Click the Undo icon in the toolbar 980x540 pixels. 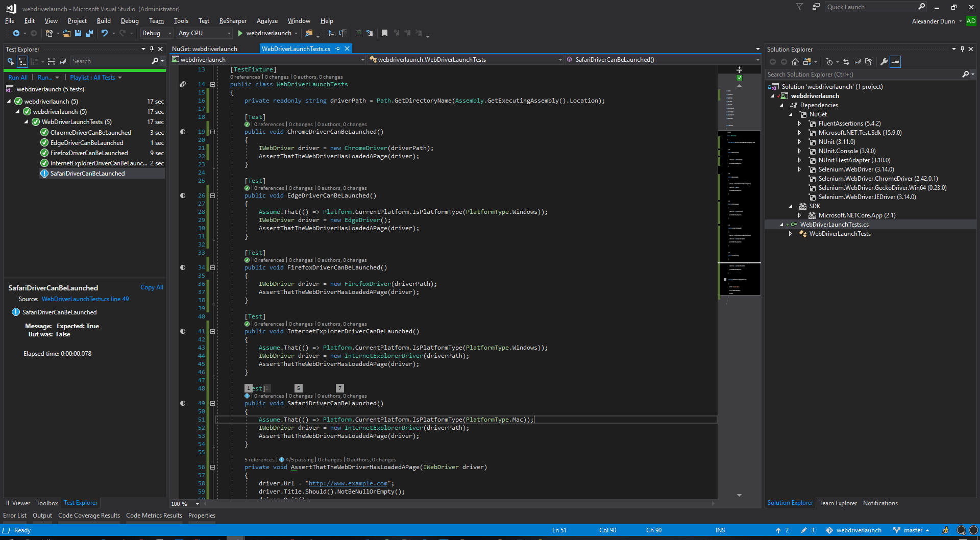pyautogui.click(x=105, y=33)
